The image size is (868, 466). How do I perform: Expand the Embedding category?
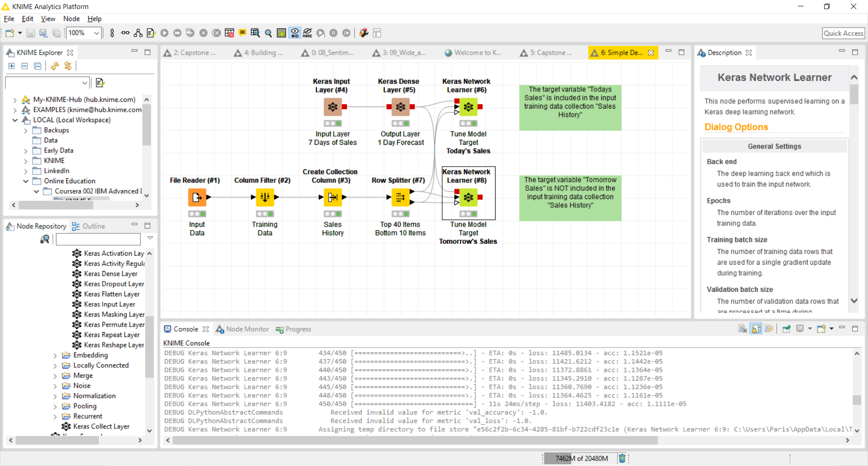click(55, 356)
